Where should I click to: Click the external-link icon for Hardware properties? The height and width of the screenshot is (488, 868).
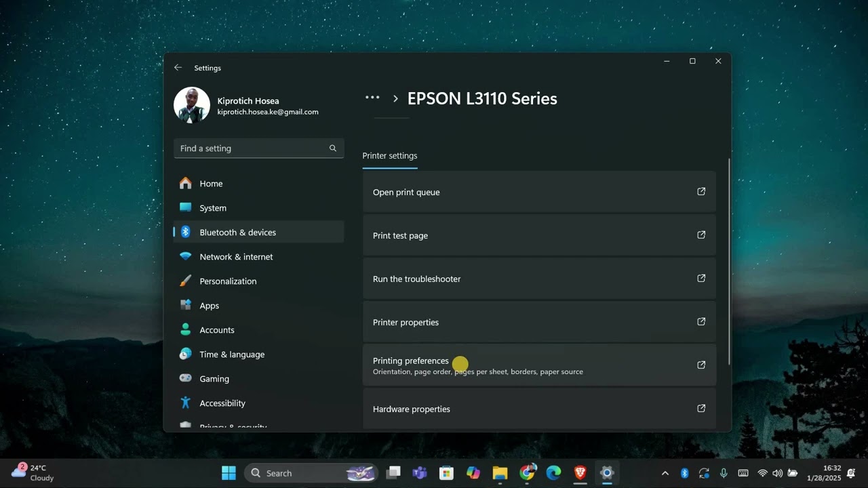(x=701, y=409)
